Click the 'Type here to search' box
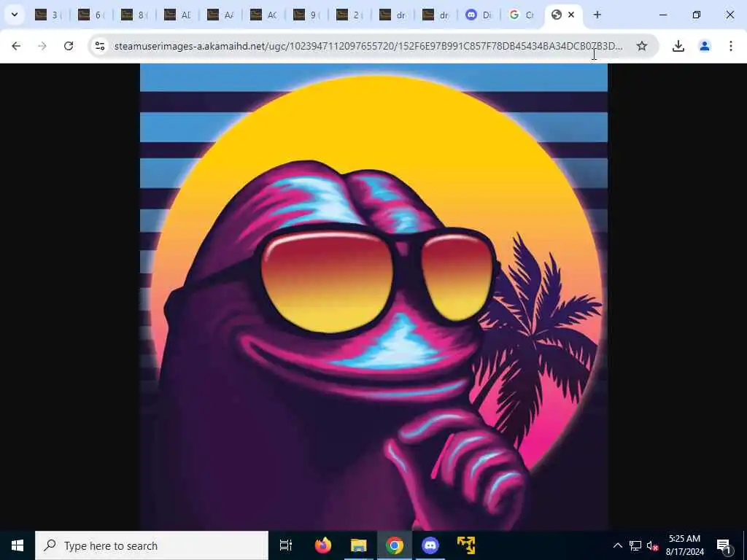The height and width of the screenshot is (560, 747). [x=152, y=545]
